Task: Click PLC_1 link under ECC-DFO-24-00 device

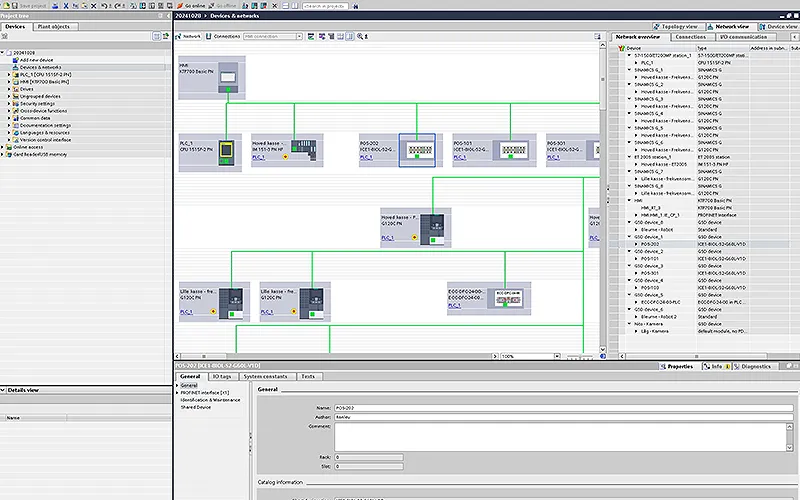Action: coord(455,306)
